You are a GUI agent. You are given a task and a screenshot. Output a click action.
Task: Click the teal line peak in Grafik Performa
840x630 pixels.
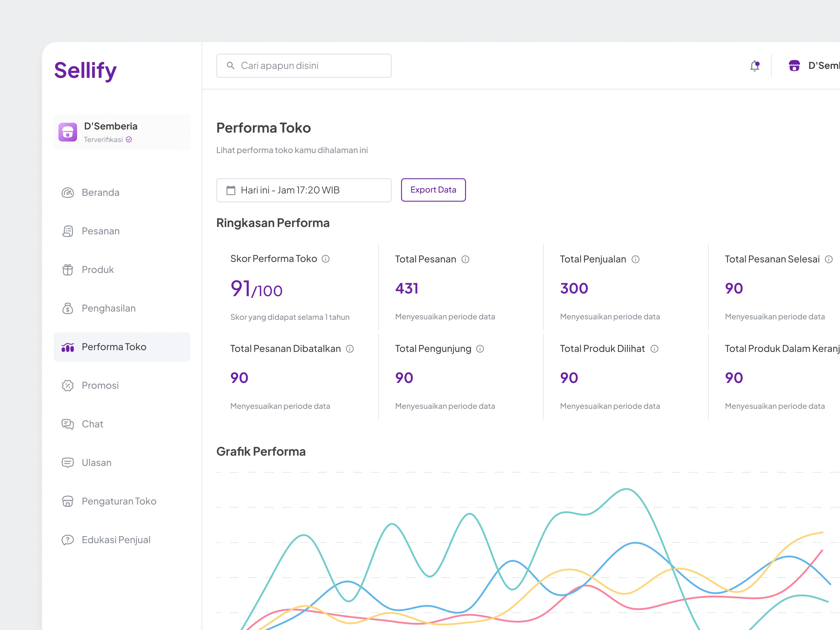coord(626,489)
